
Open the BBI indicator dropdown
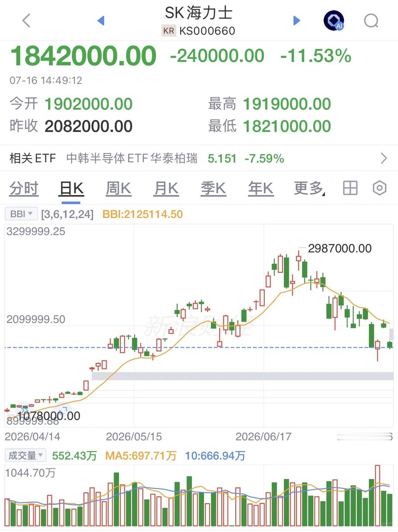[x=21, y=214]
